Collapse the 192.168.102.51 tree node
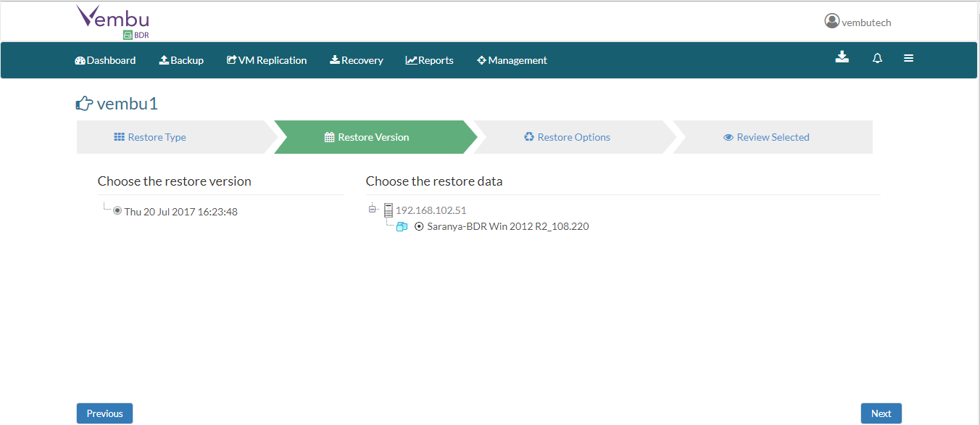Screen dimensions: 980x425 pyautogui.click(x=373, y=210)
